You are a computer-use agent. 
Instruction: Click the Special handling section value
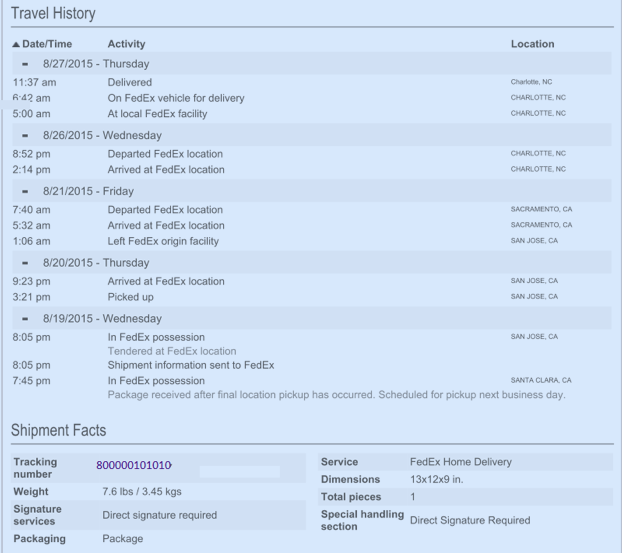(470, 520)
